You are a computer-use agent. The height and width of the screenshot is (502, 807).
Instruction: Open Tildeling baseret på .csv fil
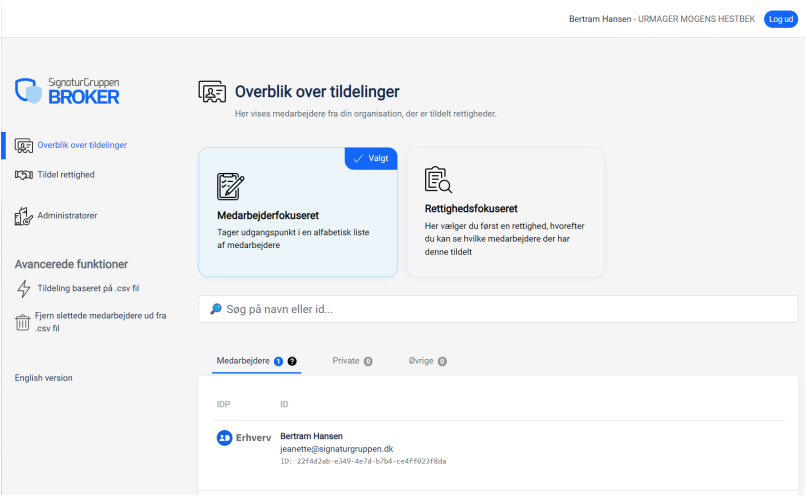click(88, 289)
